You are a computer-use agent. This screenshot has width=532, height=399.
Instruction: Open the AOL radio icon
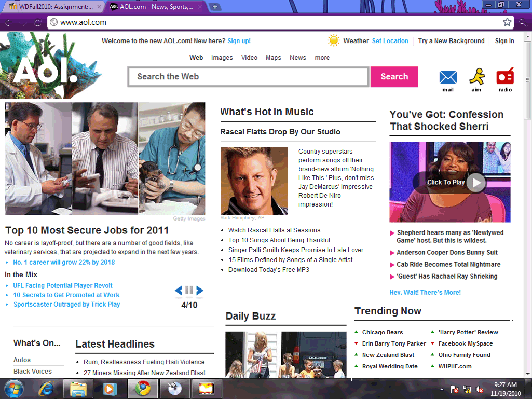click(x=505, y=77)
